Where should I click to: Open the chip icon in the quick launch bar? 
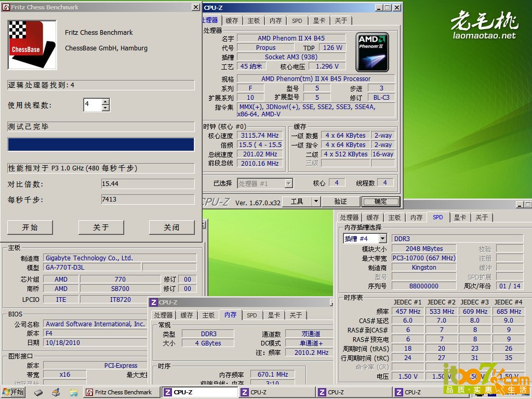point(38,393)
